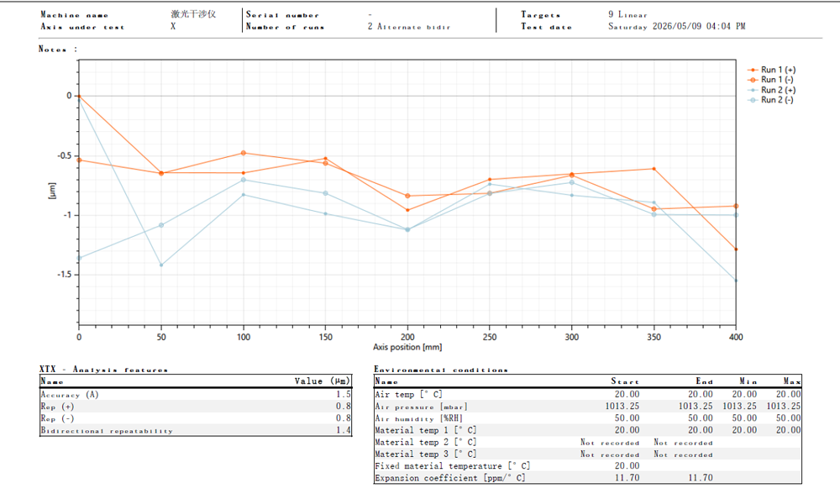Screen dimensions: 840x504
Task: Click the Air pressure Start value 1013.25
Action: point(622,407)
